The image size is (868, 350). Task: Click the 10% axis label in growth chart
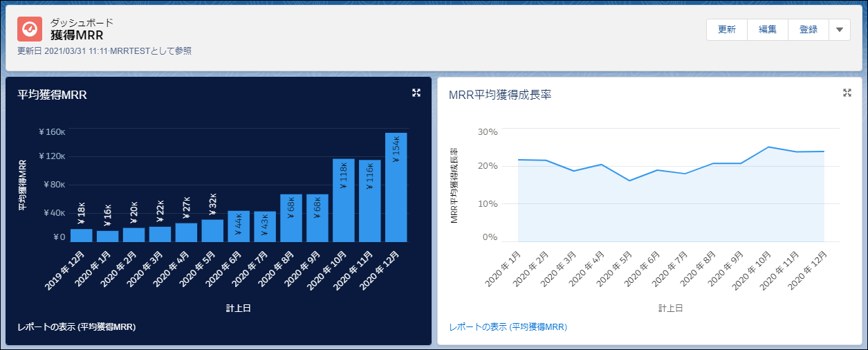pos(488,203)
